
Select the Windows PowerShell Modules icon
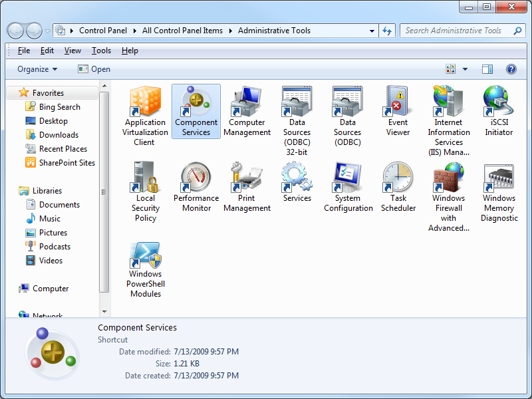pyautogui.click(x=145, y=253)
